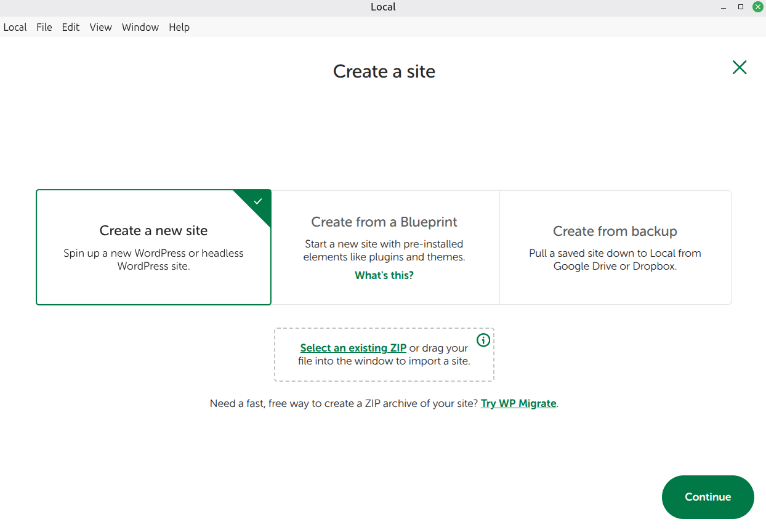Close the Create a site dialog
Viewport: 766px width, 532px height.
[740, 68]
